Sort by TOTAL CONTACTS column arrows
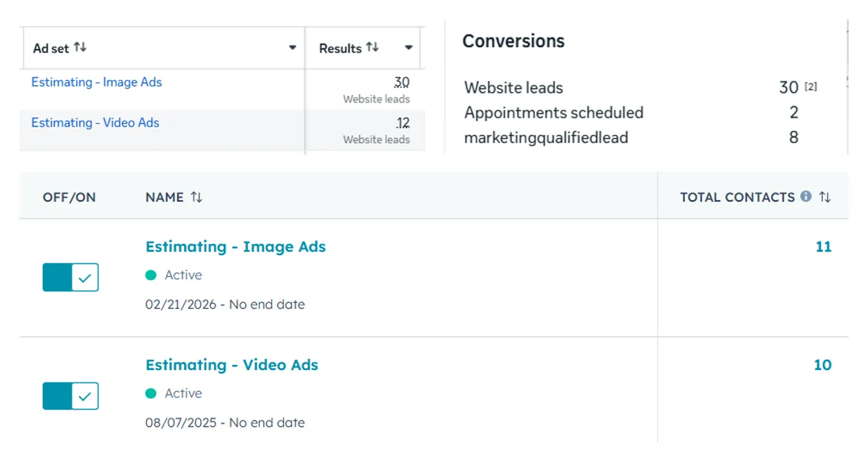 click(824, 197)
